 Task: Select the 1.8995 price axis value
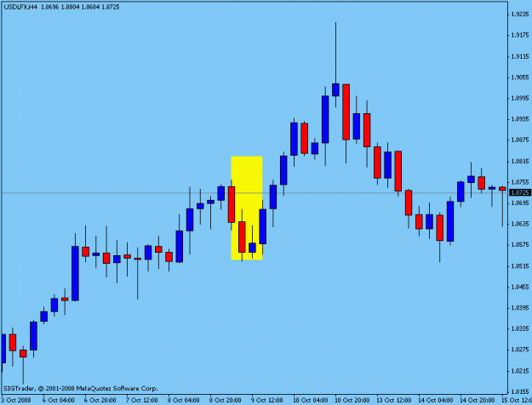pyautogui.click(x=520, y=99)
